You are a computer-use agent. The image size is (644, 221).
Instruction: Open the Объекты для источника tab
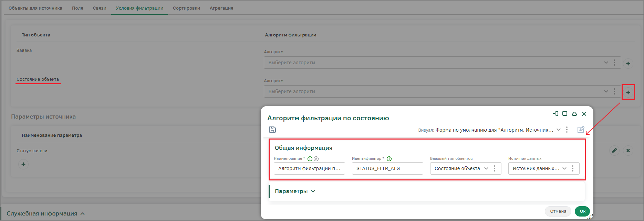(x=35, y=8)
